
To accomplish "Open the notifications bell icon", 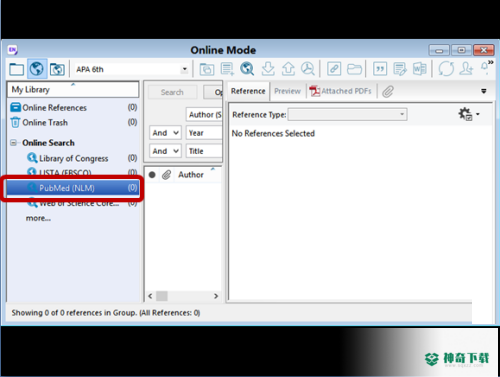I will tap(484, 68).
